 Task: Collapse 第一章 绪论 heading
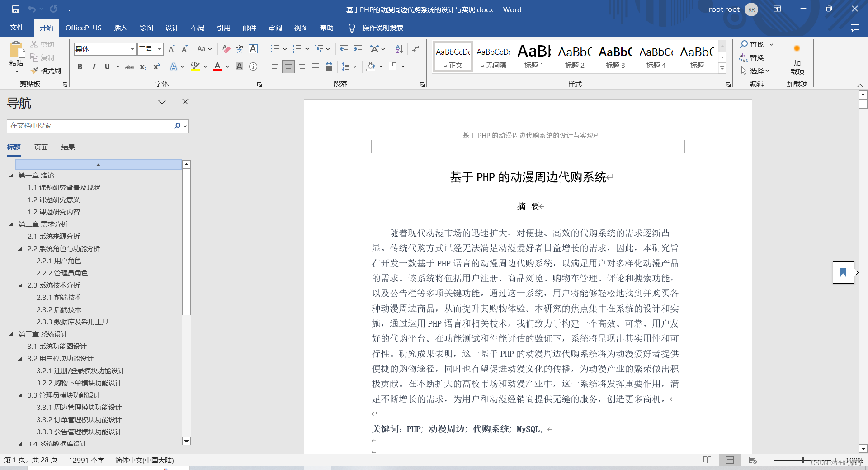(11, 176)
